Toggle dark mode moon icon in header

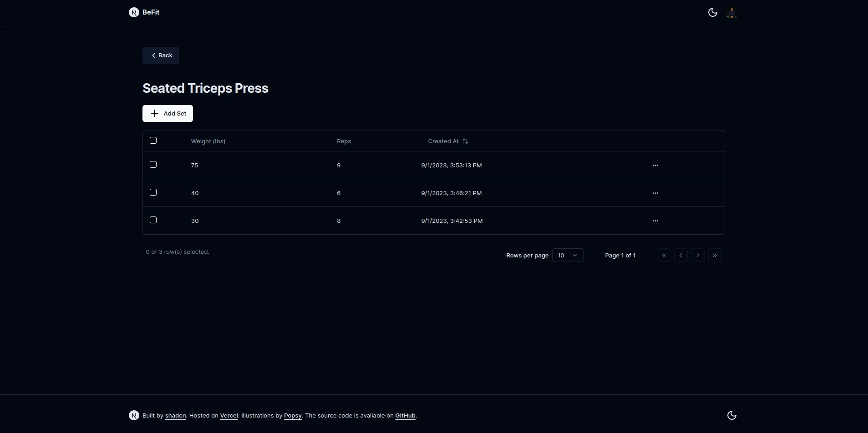click(x=713, y=12)
